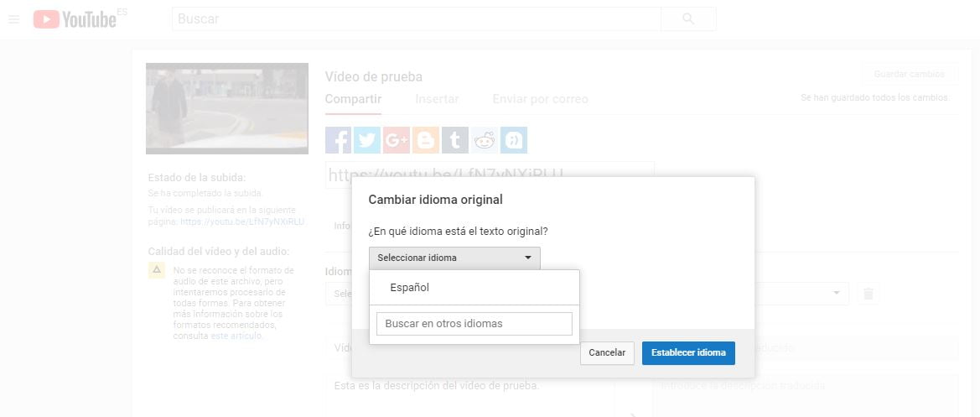This screenshot has width=980, height=417.
Task: Click the Facebook share icon
Action: tap(338, 140)
